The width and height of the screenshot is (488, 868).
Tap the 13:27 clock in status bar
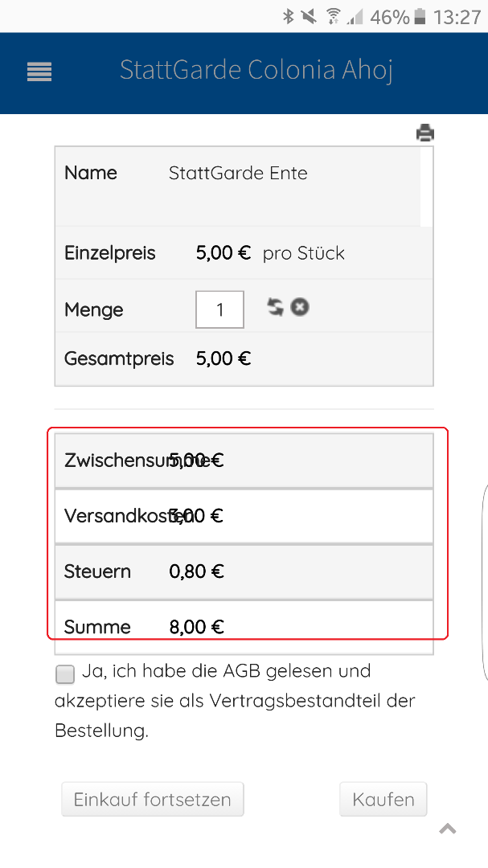point(456,17)
